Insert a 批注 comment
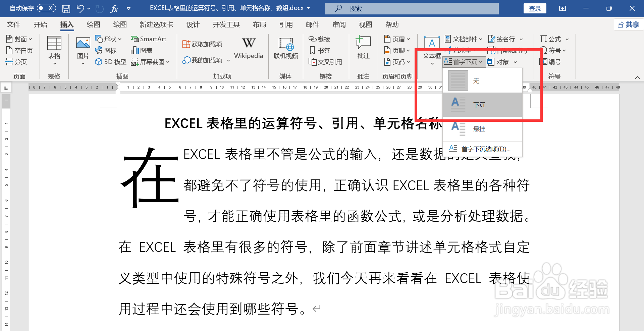The width and height of the screenshot is (644, 331). click(363, 47)
